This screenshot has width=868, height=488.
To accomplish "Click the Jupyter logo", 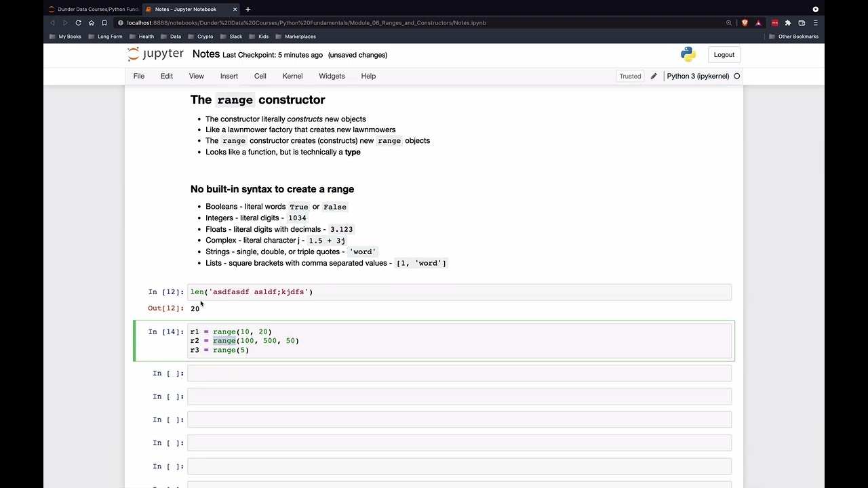I will (155, 54).
